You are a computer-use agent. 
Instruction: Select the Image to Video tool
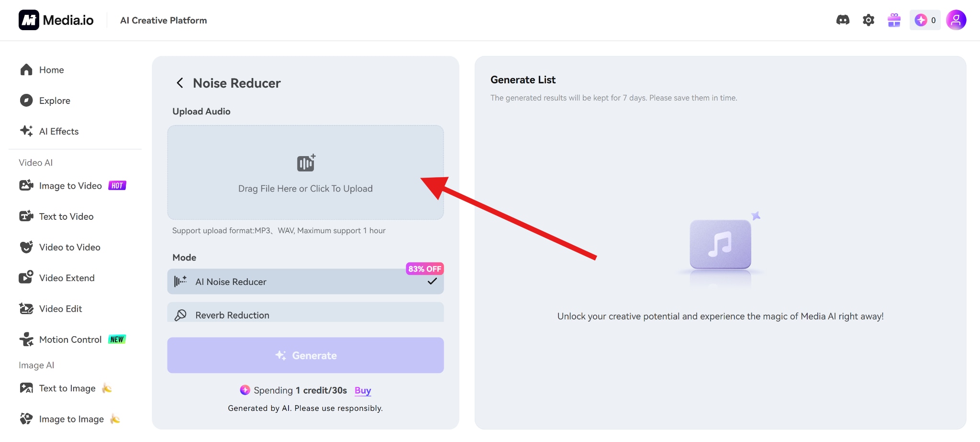coord(70,185)
